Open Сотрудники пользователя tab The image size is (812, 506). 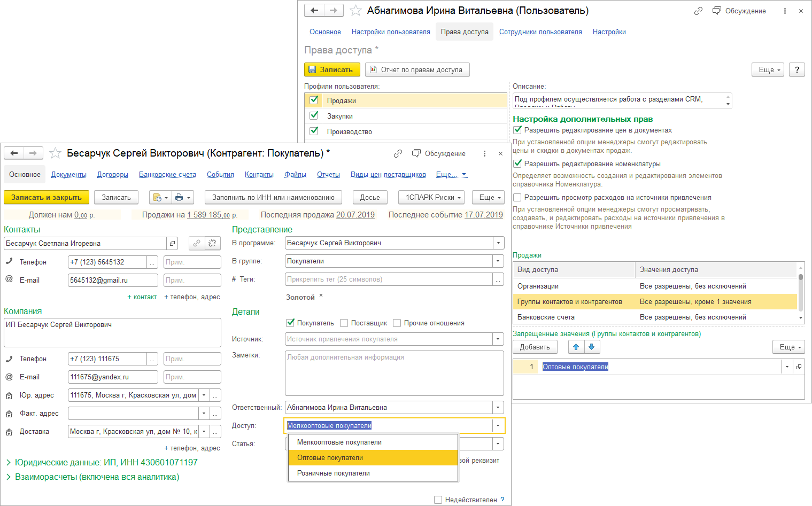[540, 32]
